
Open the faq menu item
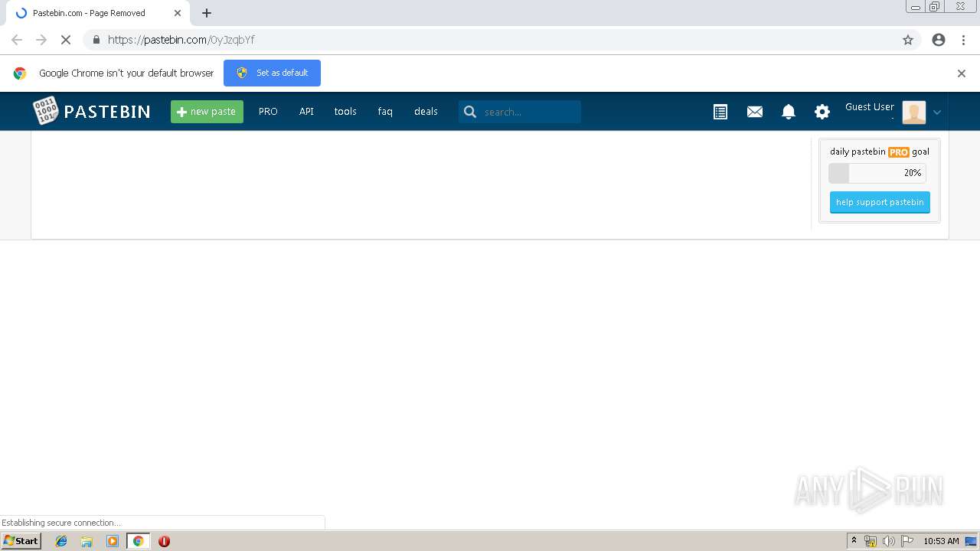(385, 112)
